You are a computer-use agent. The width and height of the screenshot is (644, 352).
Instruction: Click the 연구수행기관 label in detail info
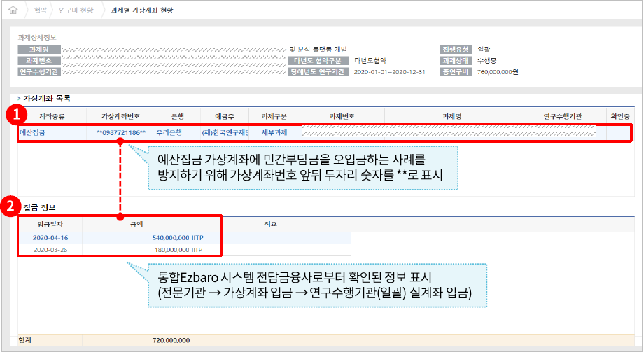click(39, 72)
